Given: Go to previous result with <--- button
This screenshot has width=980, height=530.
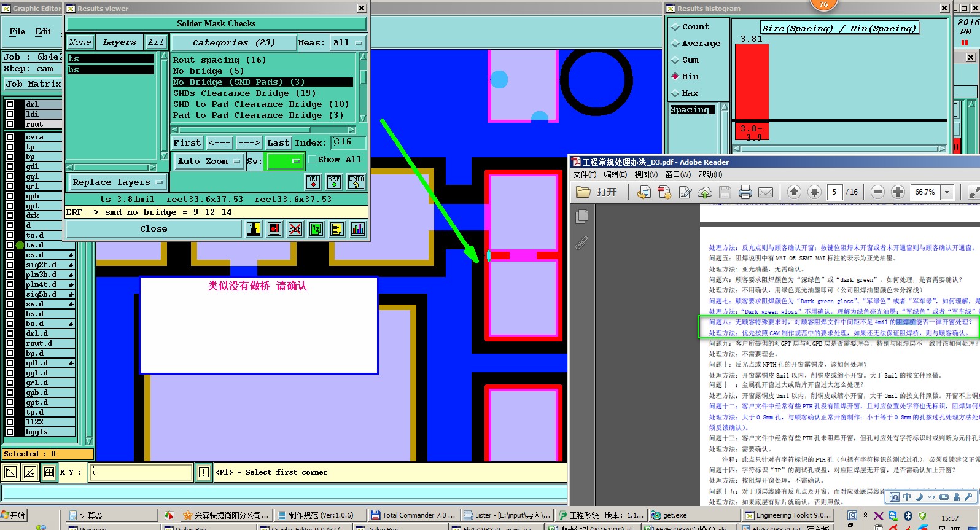Looking at the screenshot, I should click(x=219, y=142).
